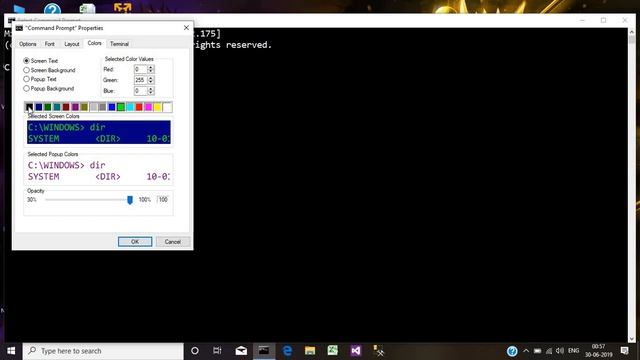The height and width of the screenshot is (360, 640).
Task: Switch to the Terminal tab
Action: (119, 44)
